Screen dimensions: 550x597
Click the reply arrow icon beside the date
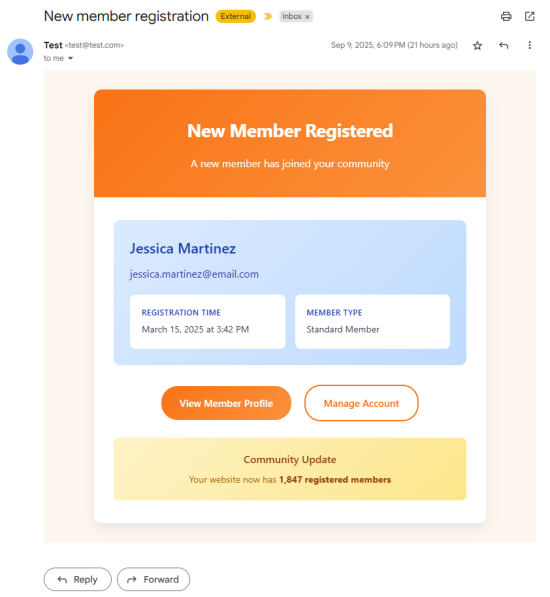504,46
